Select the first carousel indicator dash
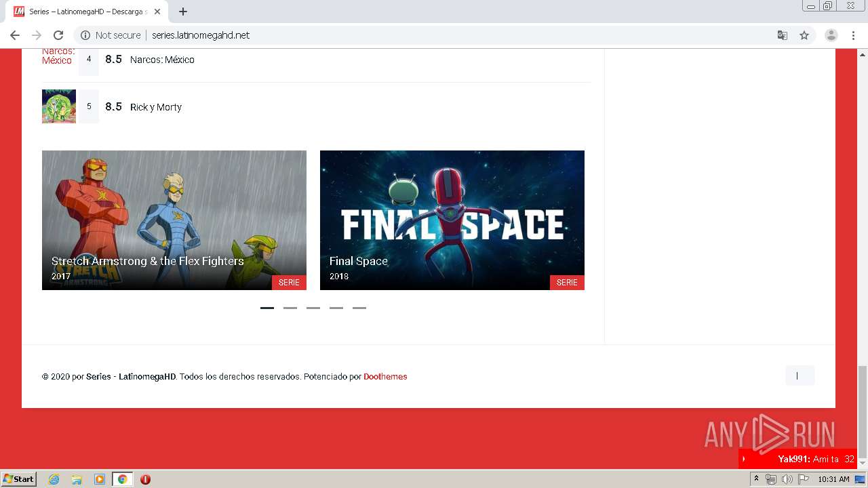 [267, 308]
